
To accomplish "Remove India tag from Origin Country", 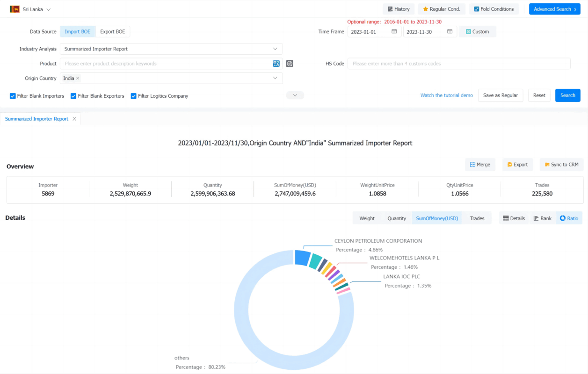I will [x=78, y=79].
